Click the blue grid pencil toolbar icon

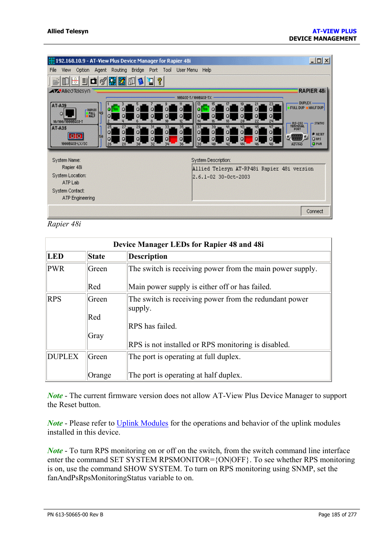pyautogui.click(x=122, y=81)
